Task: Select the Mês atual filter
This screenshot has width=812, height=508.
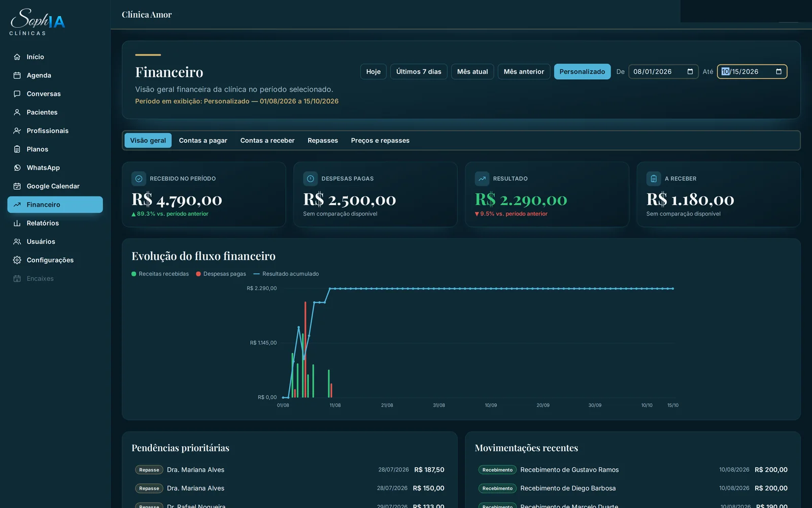Action: click(472, 72)
